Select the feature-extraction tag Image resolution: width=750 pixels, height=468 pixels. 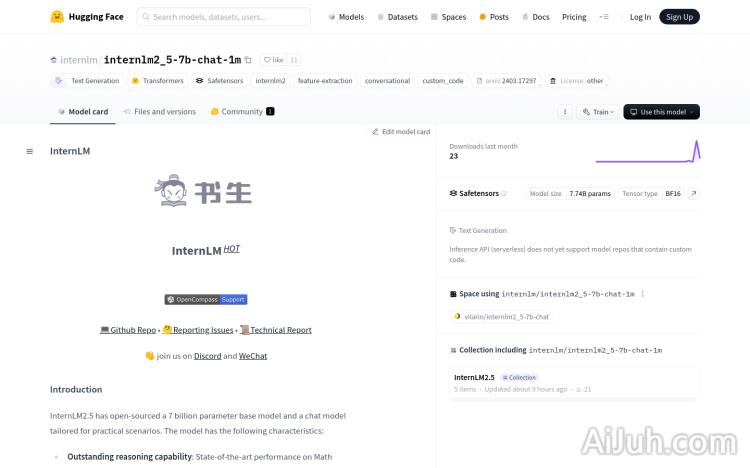tap(325, 81)
